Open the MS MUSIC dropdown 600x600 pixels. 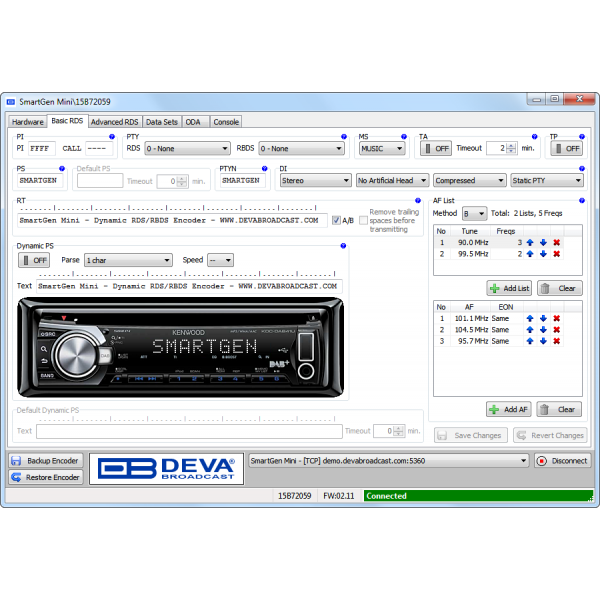point(382,148)
